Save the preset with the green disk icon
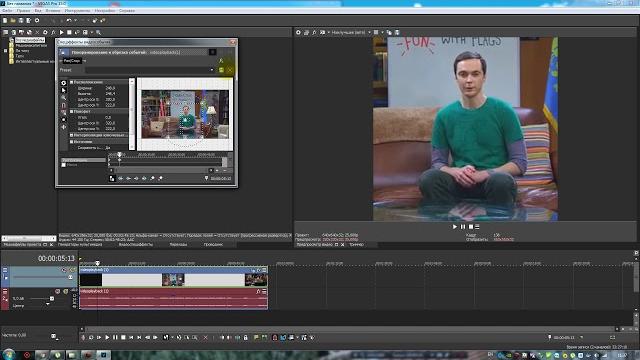The image size is (640, 360). pos(221,70)
